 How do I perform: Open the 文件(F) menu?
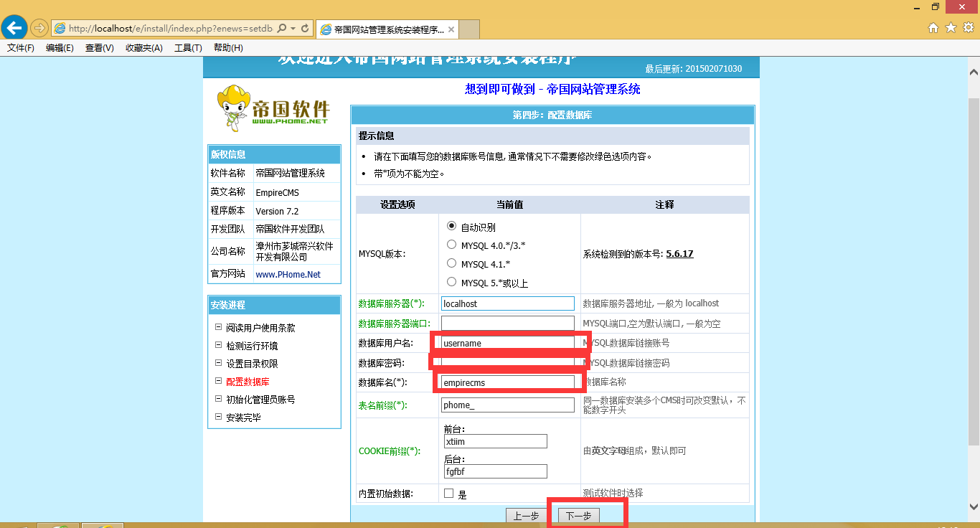tap(21, 48)
